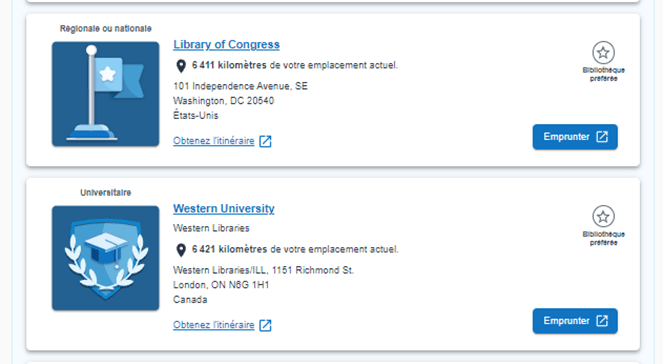Click the Western University graduation cap thumbnail
663x364 pixels.
(106, 258)
